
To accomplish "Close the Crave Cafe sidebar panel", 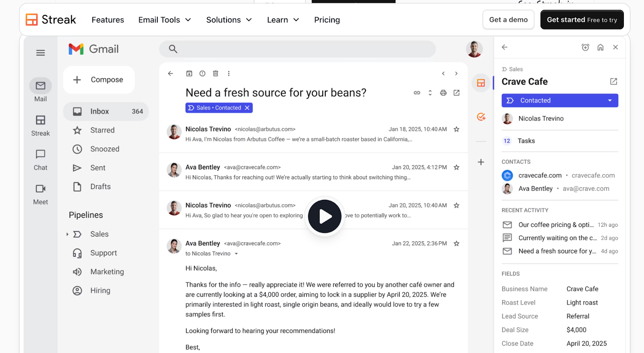I will [x=615, y=47].
